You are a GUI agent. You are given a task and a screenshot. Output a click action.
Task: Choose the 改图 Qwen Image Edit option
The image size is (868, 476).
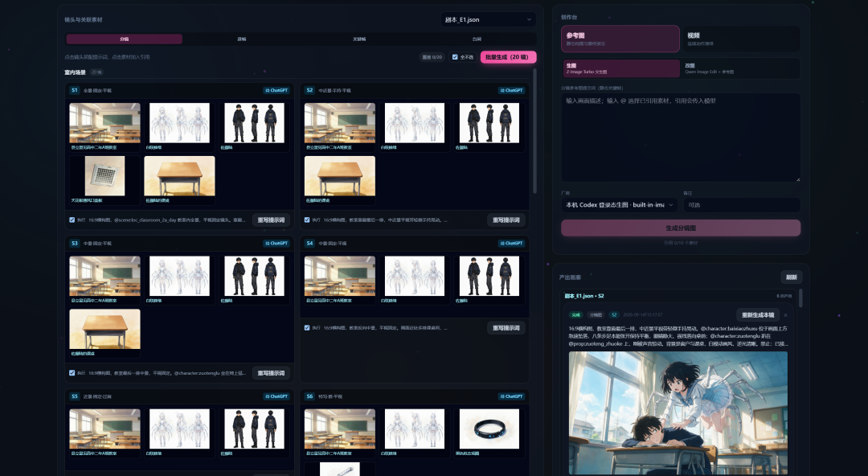point(741,68)
